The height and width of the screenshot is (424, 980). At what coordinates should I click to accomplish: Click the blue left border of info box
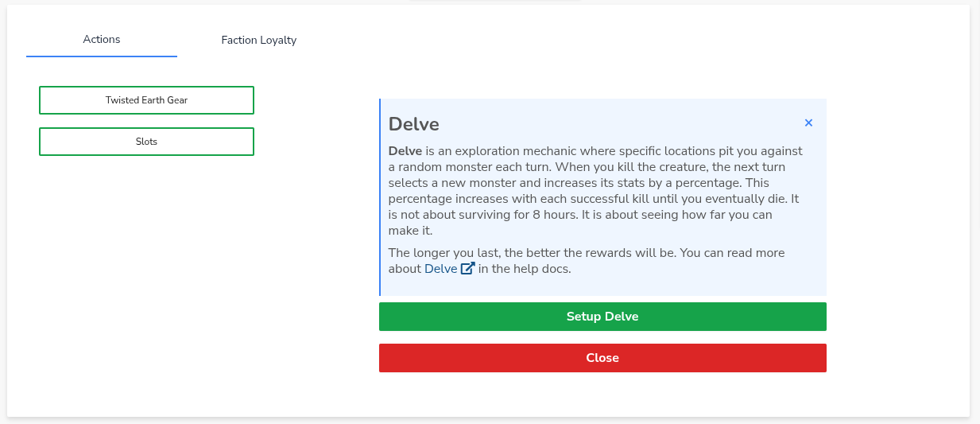(380, 197)
